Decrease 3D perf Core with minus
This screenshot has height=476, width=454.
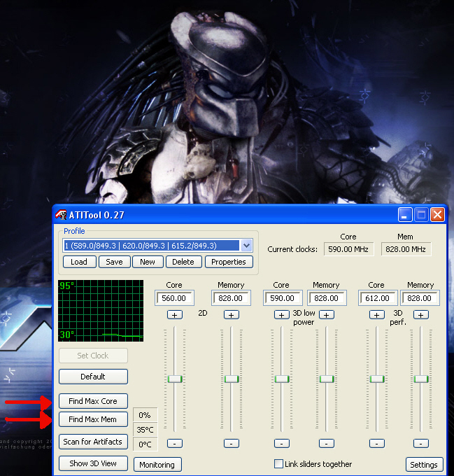tap(377, 444)
